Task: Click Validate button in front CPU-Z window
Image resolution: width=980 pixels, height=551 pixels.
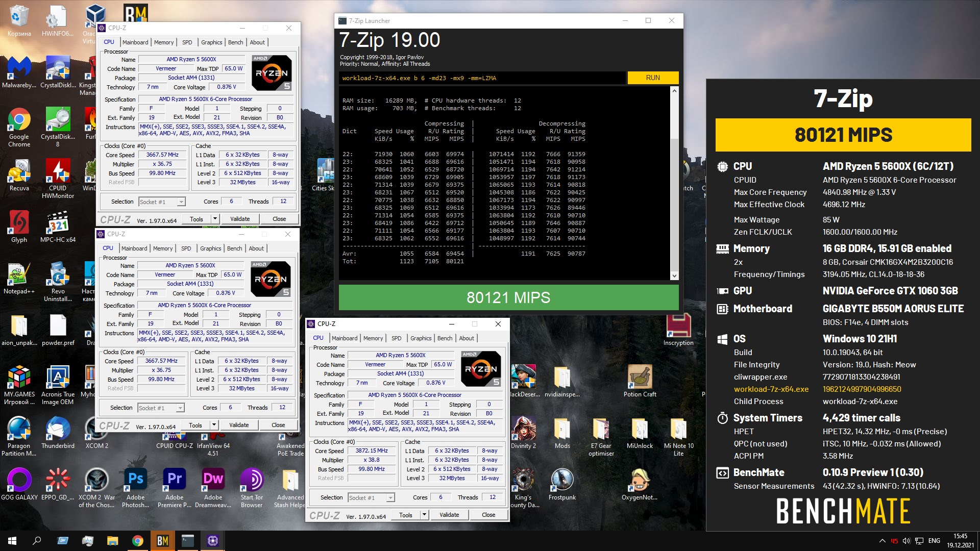Action: pos(449,515)
